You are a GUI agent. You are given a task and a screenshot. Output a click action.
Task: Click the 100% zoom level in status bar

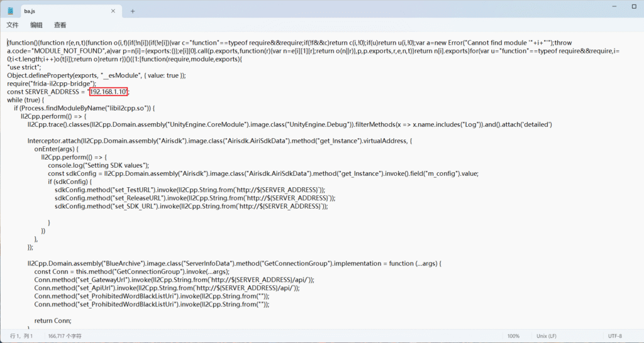click(x=513, y=336)
